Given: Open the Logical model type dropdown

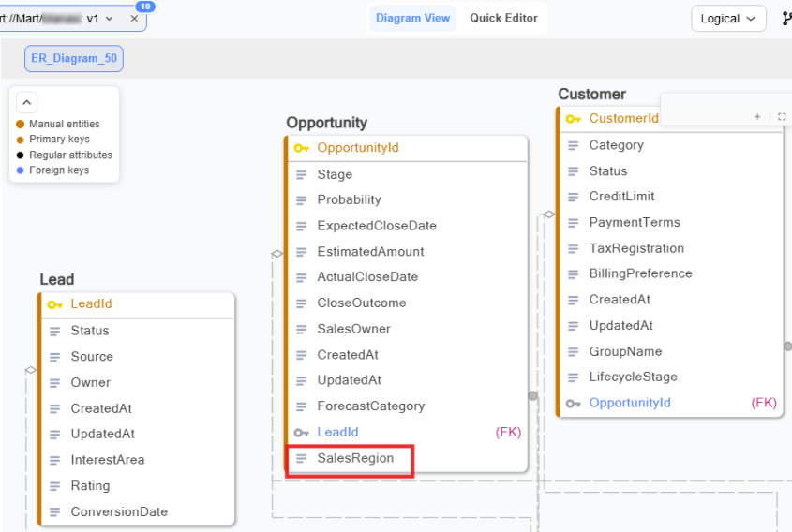Looking at the screenshot, I should pyautogui.click(x=728, y=19).
